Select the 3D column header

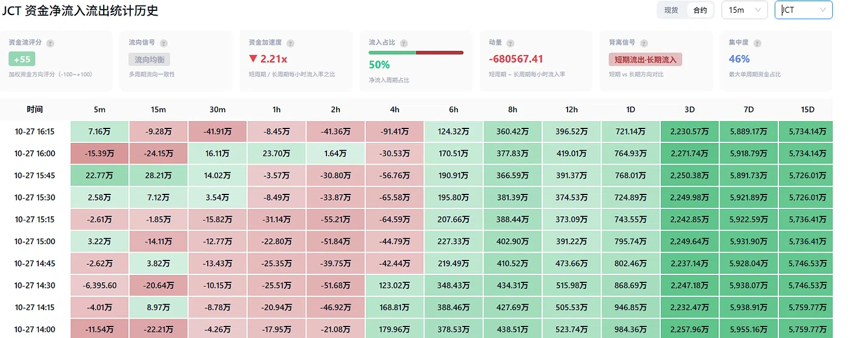(x=690, y=110)
